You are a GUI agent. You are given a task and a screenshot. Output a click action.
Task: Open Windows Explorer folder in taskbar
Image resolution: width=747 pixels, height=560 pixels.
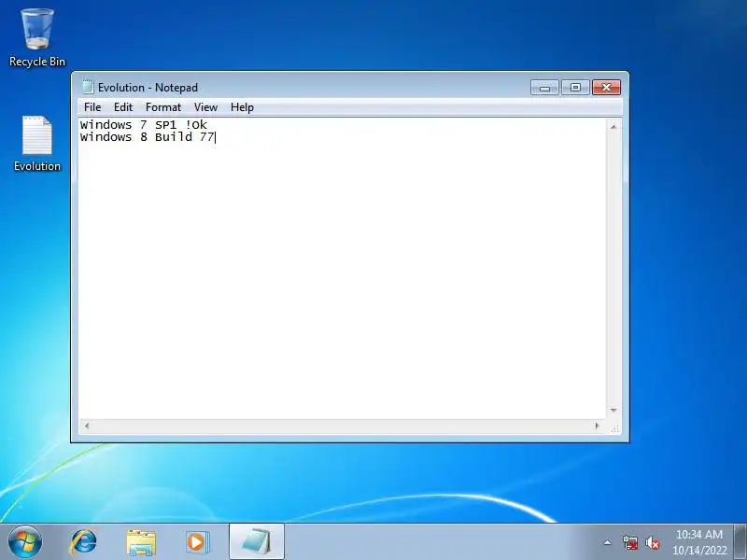141,542
